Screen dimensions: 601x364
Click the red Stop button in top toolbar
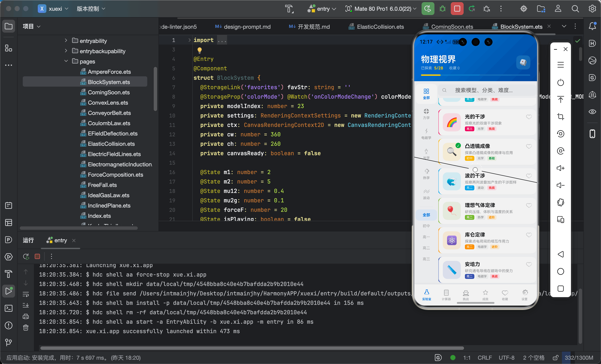457,9
